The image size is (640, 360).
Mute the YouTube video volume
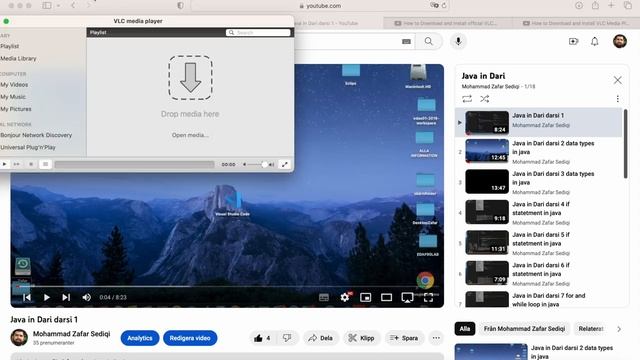pyautogui.click(x=87, y=297)
